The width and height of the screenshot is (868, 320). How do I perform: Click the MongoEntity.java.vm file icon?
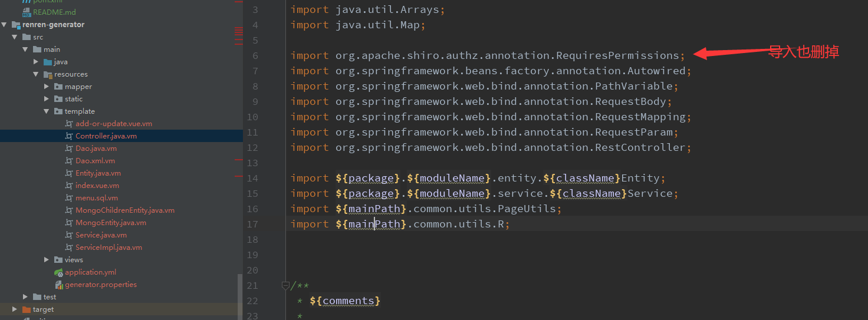coord(69,223)
